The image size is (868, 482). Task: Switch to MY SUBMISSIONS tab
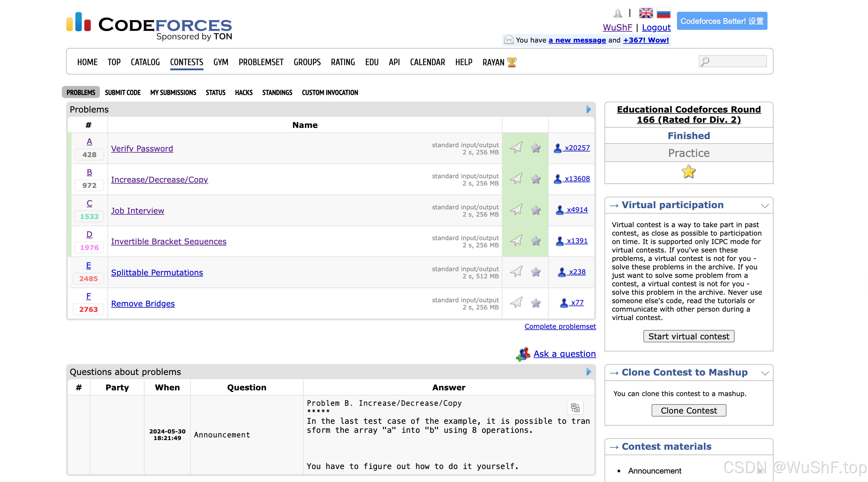[173, 92]
